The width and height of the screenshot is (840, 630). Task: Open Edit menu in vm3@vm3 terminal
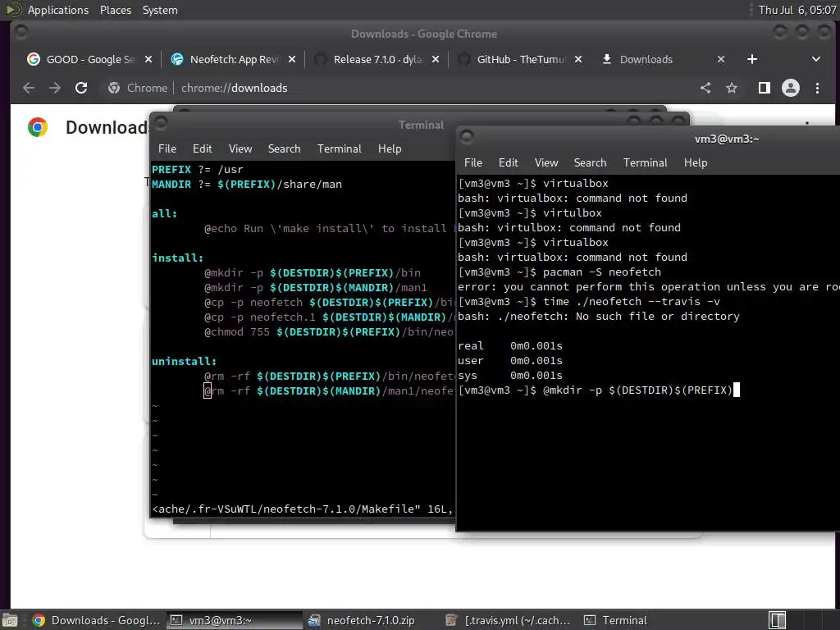(x=508, y=162)
